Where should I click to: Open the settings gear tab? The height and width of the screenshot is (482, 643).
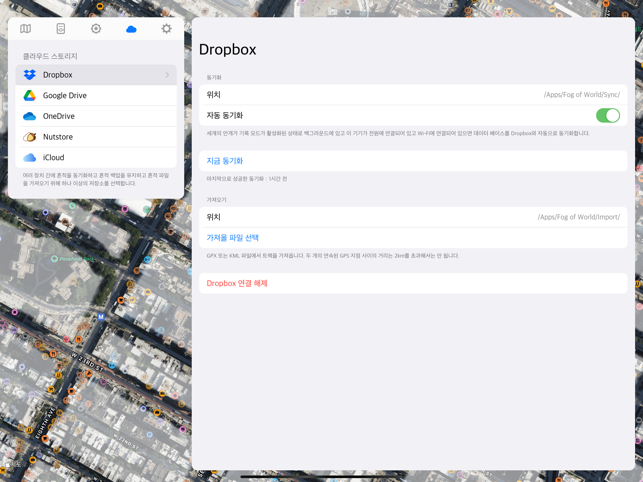(x=166, y=29)
